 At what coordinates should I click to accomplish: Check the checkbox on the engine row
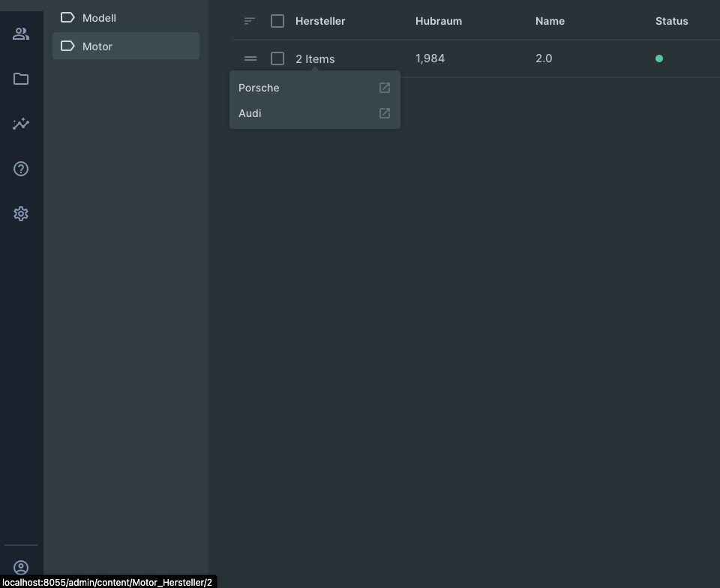[277, 58]
